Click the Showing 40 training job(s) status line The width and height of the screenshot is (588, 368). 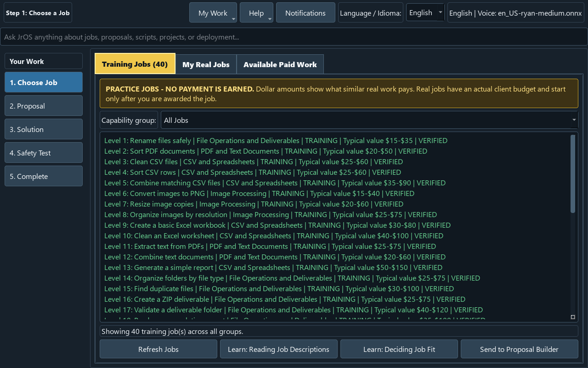(x=339, y=331)
